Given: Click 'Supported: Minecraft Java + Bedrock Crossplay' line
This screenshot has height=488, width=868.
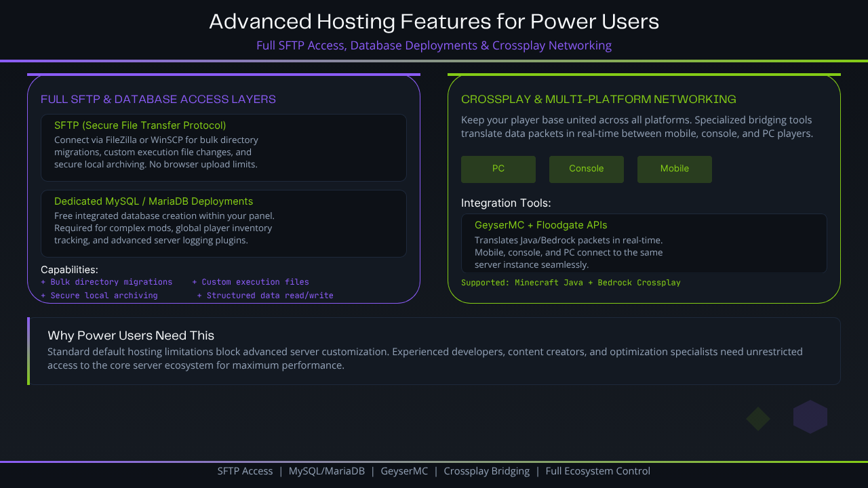Looking at the screenshot, I should [571, 282].
